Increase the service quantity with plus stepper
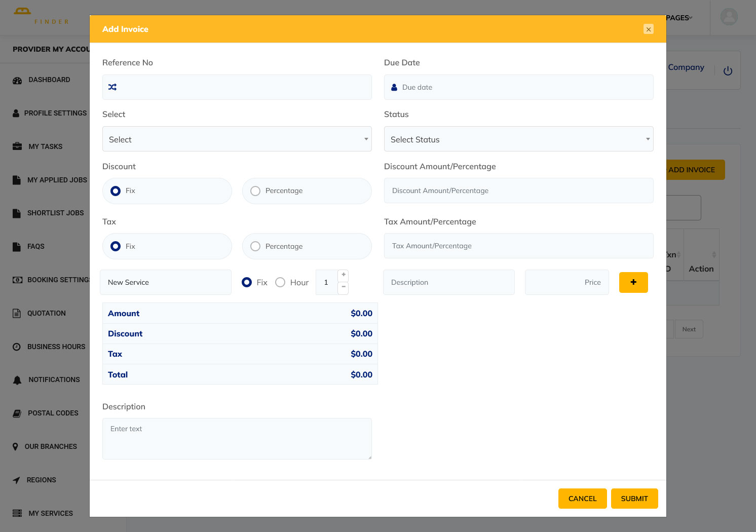756x532 pixels. (x=344, y=275)
